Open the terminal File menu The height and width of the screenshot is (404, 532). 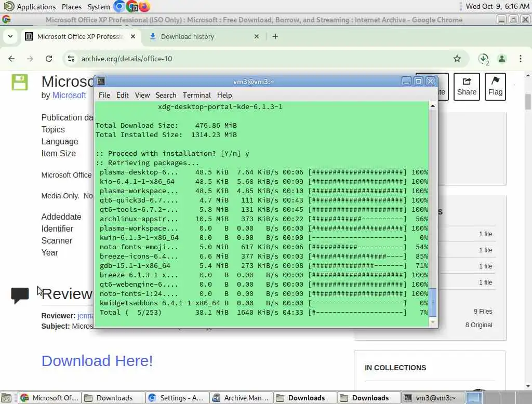pos(104,96)
